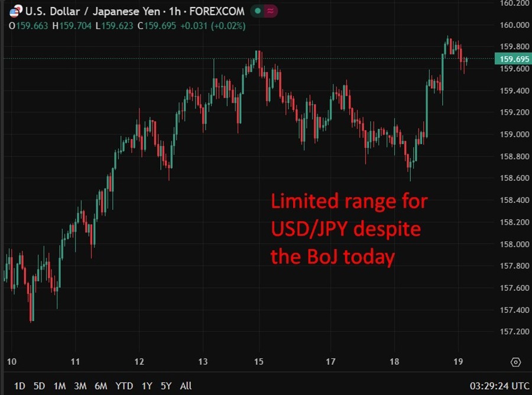Select the 1Y timeframe
This screenshot has width=532, height=395.
click(x=146, y=386)
